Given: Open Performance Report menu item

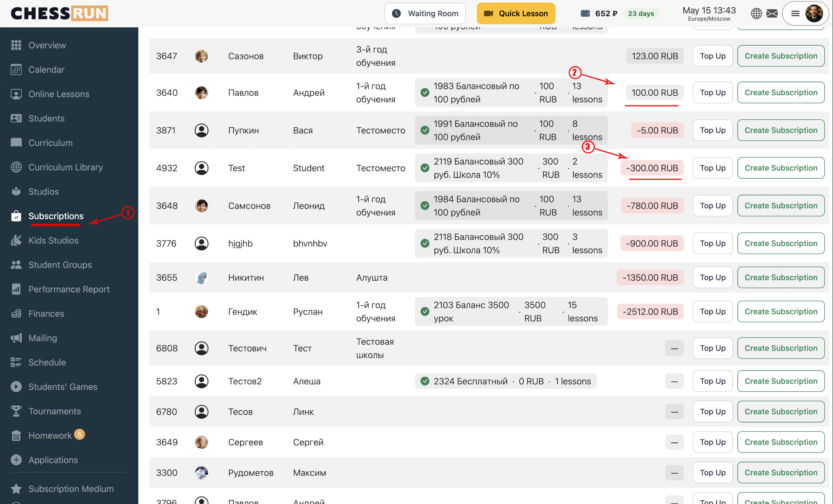Looking at the screenshot, I should [x=69, y=289].
